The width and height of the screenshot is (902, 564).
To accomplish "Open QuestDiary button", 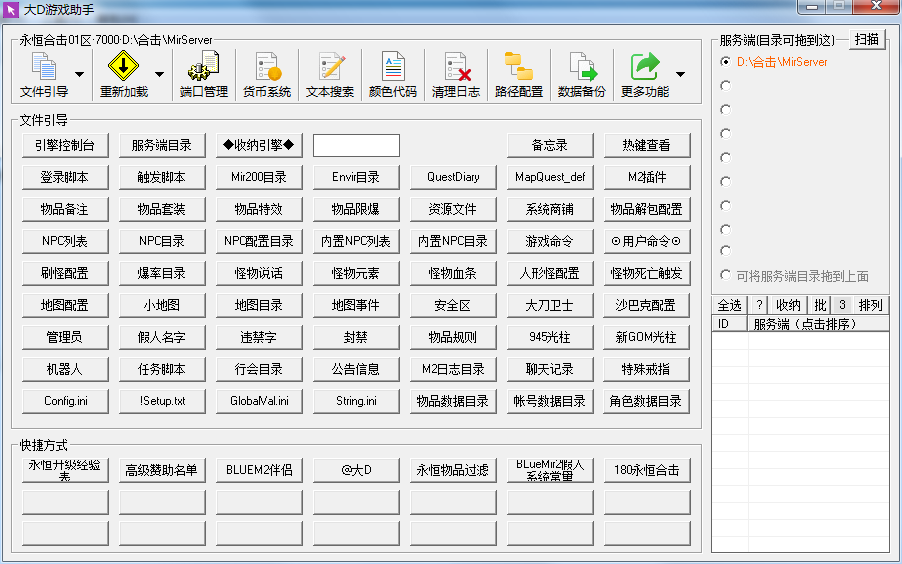I will [453, 177].
